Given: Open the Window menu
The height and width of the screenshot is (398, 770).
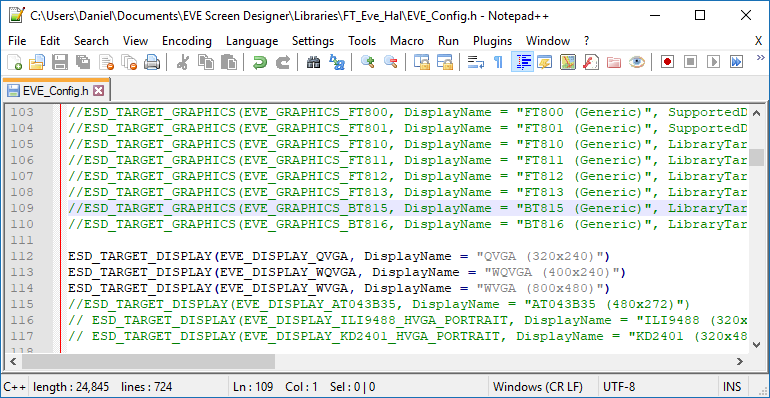Looking at the screenshot, I should click(548, 41).
